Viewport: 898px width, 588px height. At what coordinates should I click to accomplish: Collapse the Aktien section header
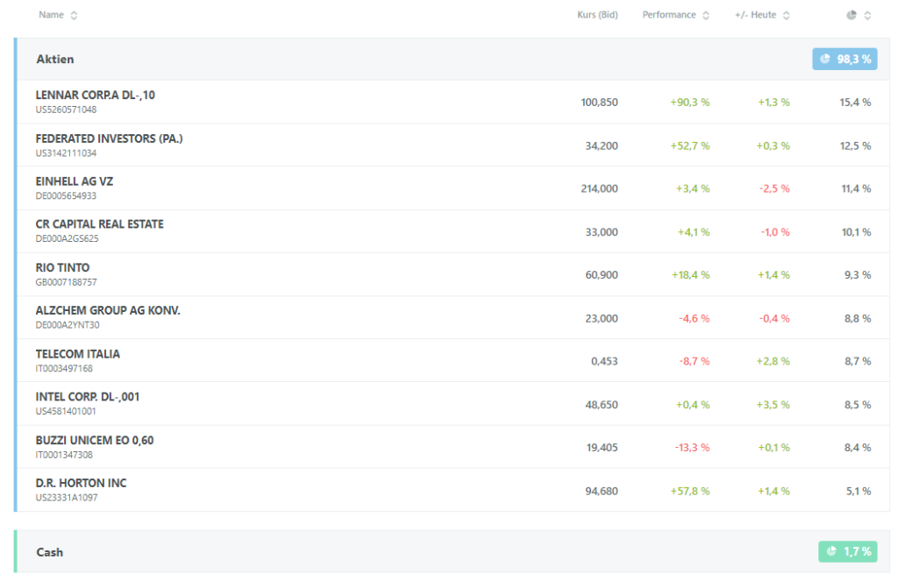453,59
